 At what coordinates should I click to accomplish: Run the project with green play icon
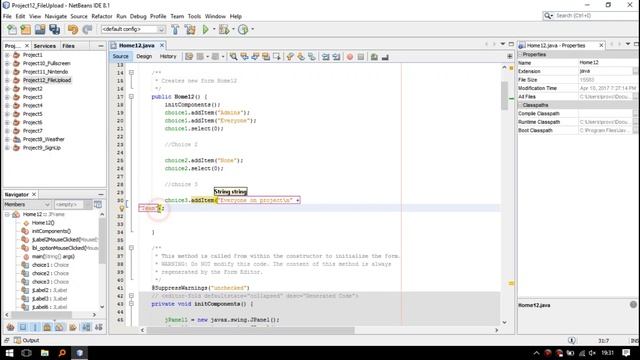(x=206, y=29)
